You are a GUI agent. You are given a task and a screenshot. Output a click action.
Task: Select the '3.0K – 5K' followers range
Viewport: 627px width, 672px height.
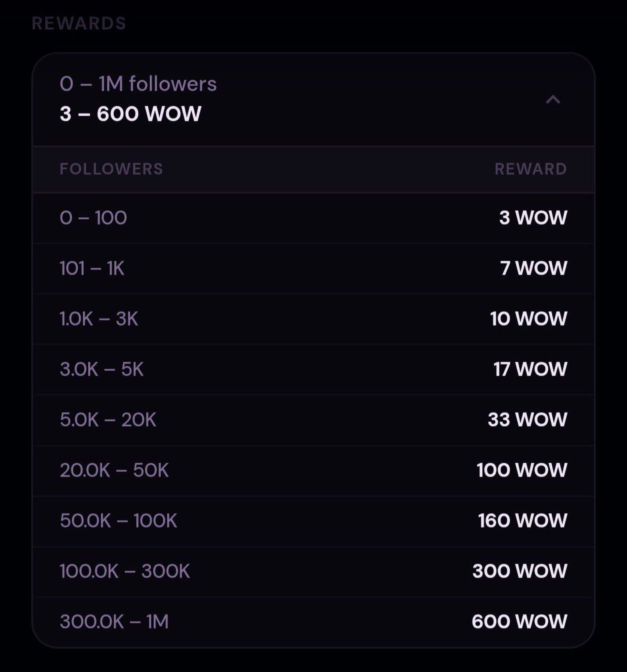point(102,369)
